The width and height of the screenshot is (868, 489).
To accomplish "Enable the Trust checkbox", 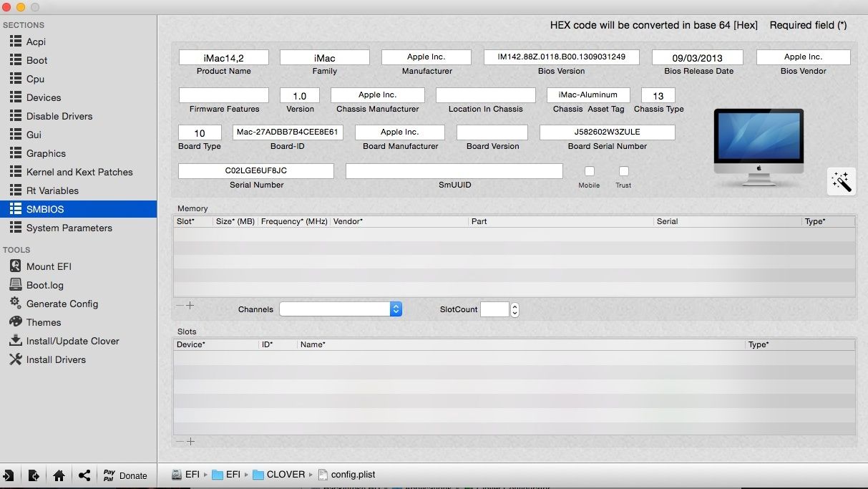I will point(624,171).
